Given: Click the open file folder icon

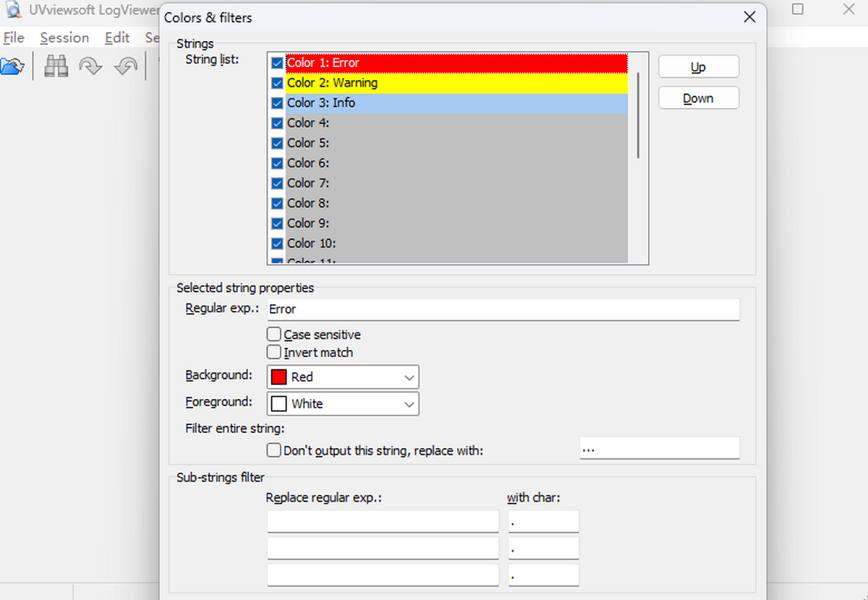Looking at the screenshot, I should click(x=12, y=67).
